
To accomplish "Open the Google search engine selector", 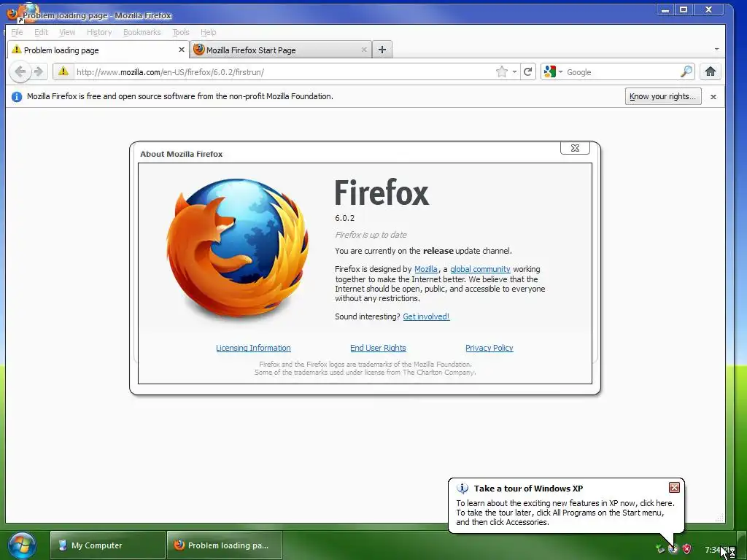I will [553, 72].
